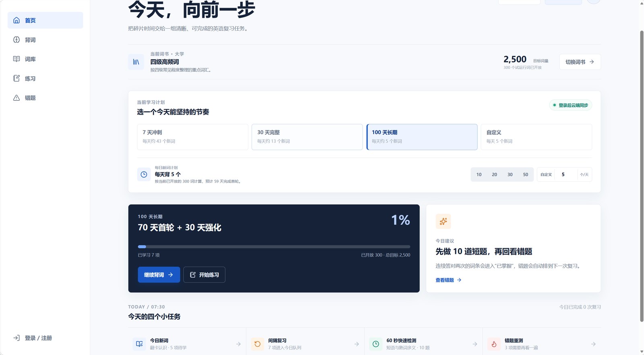Click the 100 天长期 progress bar
This screenshot has width=644, height=355.
click(x=274, y=247)
